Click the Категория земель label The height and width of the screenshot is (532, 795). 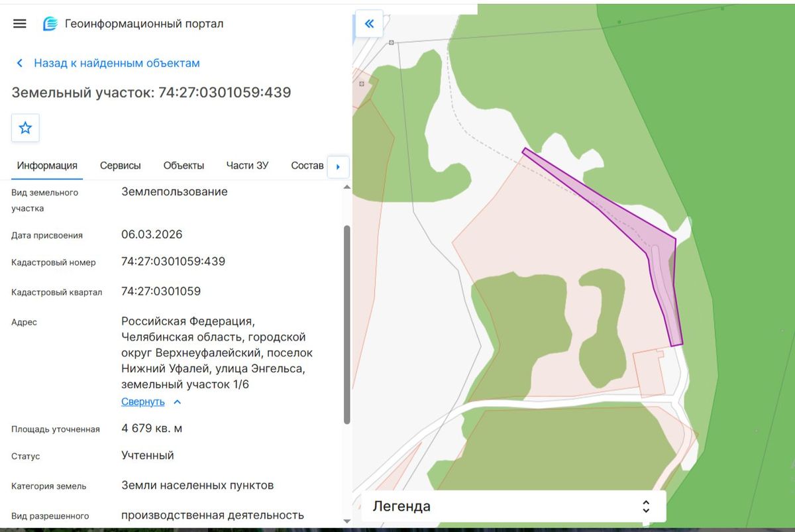[49, 486]
